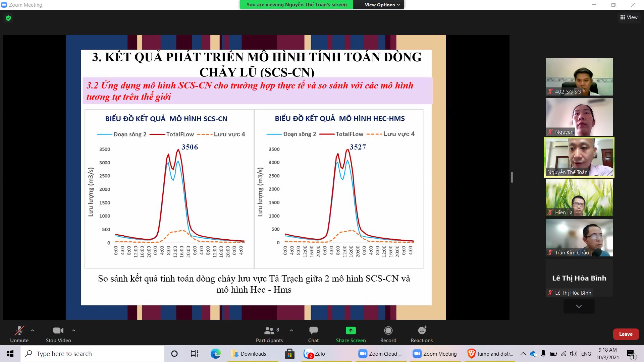The height and width of the screenshot is (362, 644).
Task: Expand audio options arrow beside Unmute
Action: click(x=33, y=330)
